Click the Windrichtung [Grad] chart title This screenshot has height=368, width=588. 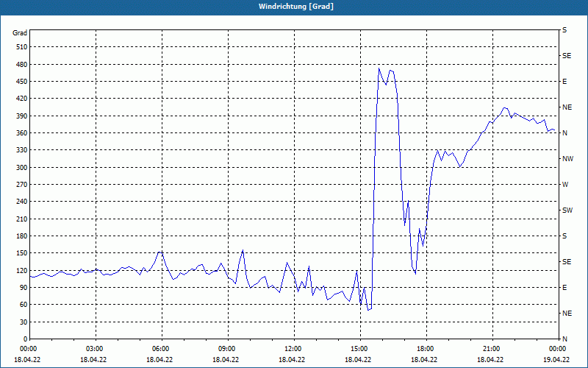coord(296,7)
